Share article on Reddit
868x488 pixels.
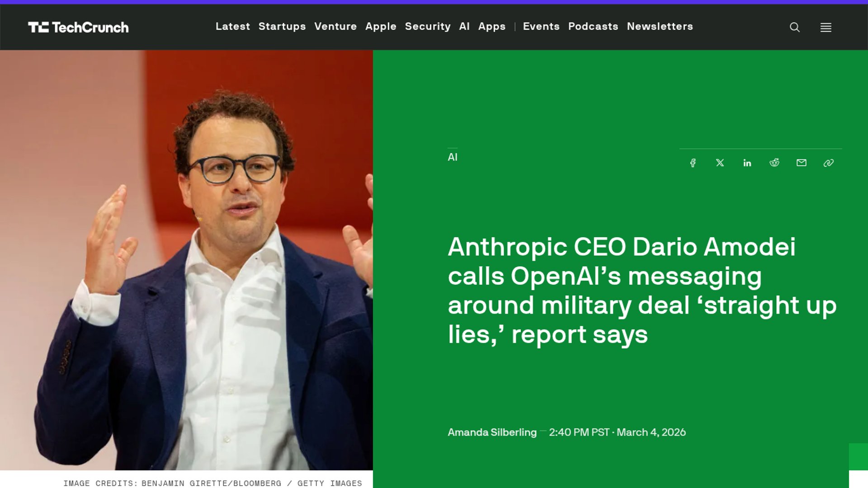[x=774, y=163]
